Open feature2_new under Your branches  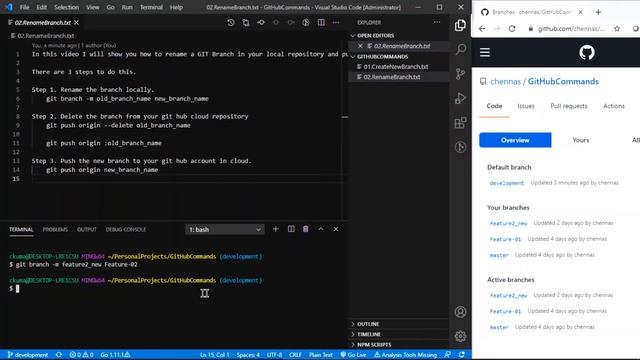coord(509,223)
